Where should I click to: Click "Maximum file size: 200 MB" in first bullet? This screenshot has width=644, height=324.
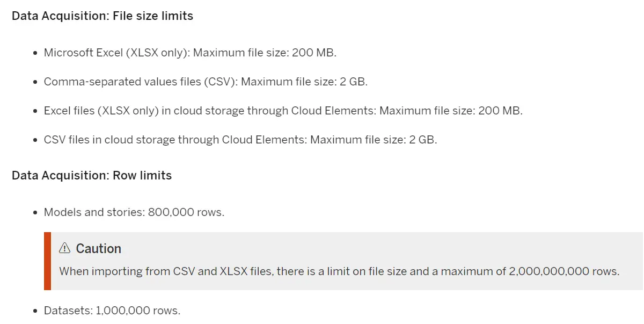point(265,53)
